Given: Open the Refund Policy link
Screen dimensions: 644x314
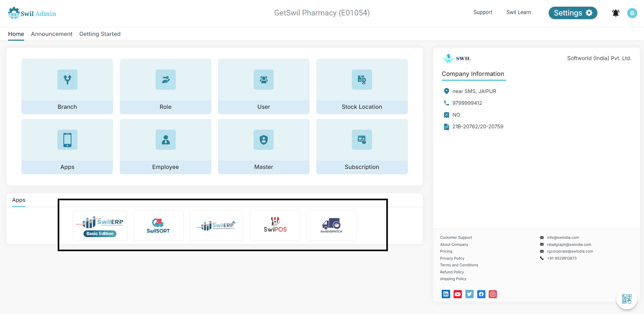Looking at the screenshot, I should tap(452, 272).
